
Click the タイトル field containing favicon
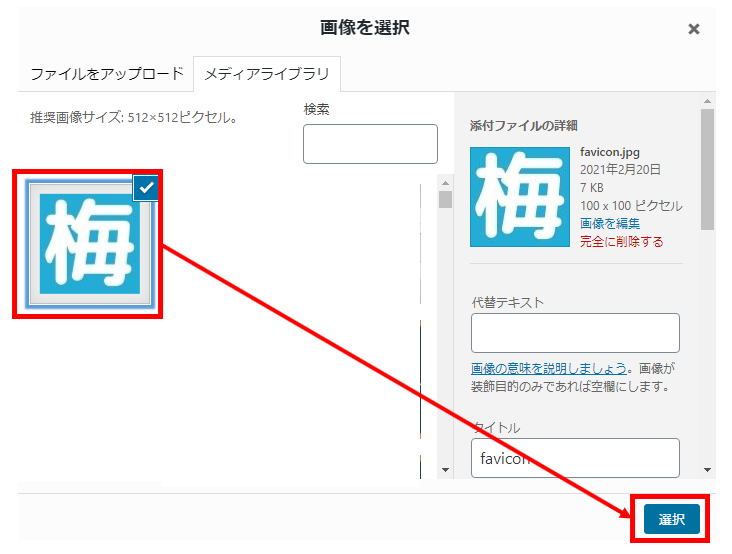[575, 458]
